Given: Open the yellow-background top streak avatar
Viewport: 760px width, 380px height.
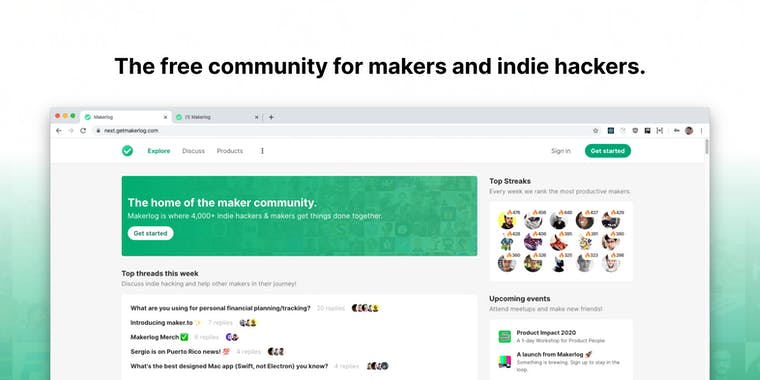Looking at the screenshot, I should point(507,221).
